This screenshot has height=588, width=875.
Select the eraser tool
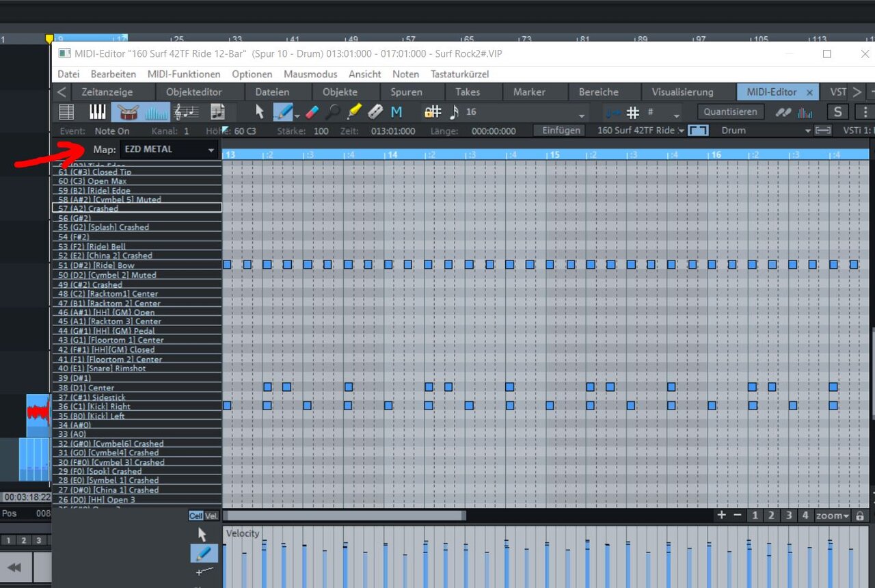312,111
